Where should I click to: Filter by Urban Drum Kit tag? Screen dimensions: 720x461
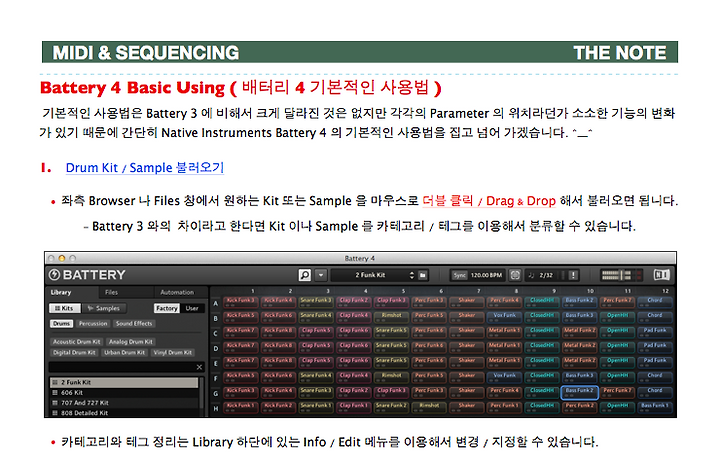124,352
